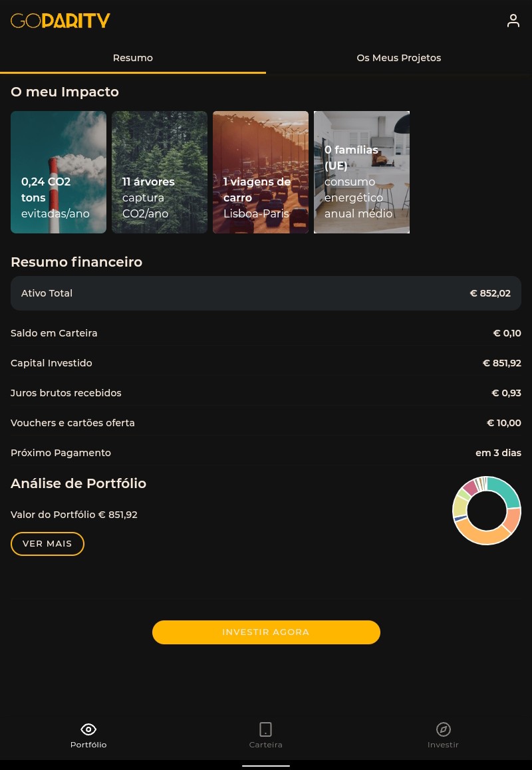The height and width of the screenshot is (770, 532).
Task: Tap the Juros brutos recebidos row
Action: [266, 393]
